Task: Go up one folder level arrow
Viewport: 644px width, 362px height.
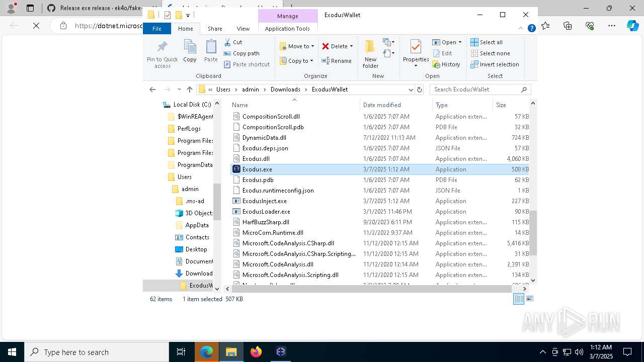Action: (x=190, y=89)
